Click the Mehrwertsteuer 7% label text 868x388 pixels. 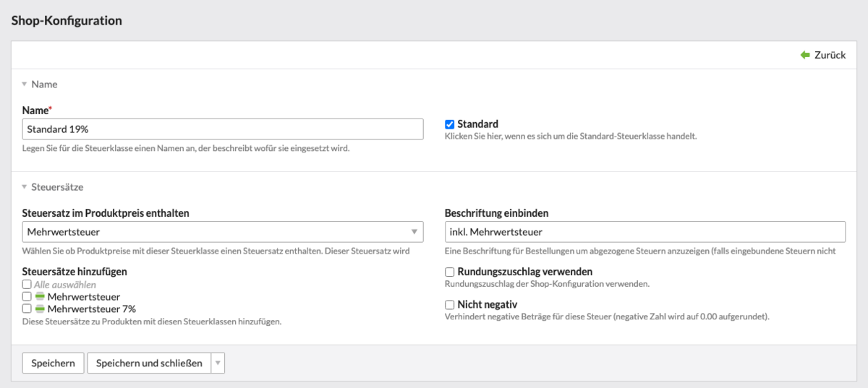(92, 309)
